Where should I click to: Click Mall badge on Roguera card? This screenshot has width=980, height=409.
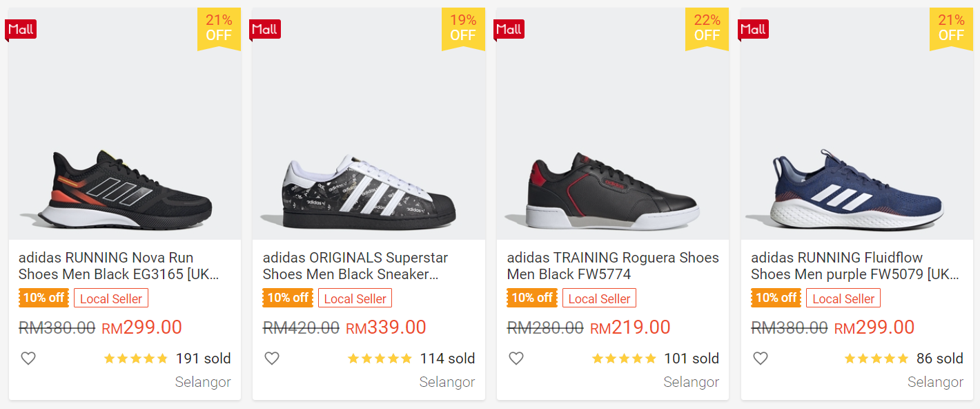point(509,29)
